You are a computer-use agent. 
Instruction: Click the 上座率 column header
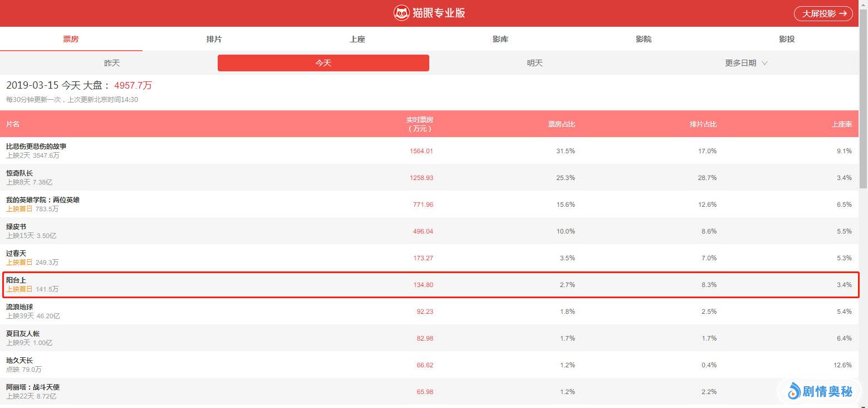point(841,124)
